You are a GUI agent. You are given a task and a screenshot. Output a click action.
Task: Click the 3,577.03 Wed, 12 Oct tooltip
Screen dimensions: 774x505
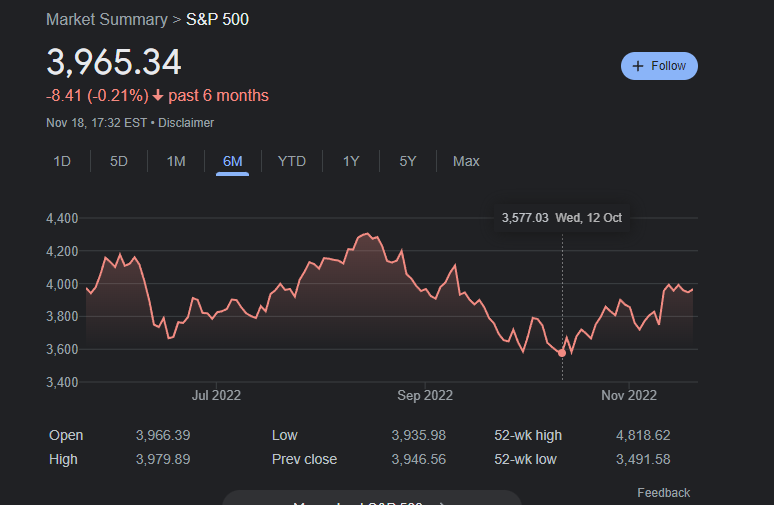click(562, 218)
